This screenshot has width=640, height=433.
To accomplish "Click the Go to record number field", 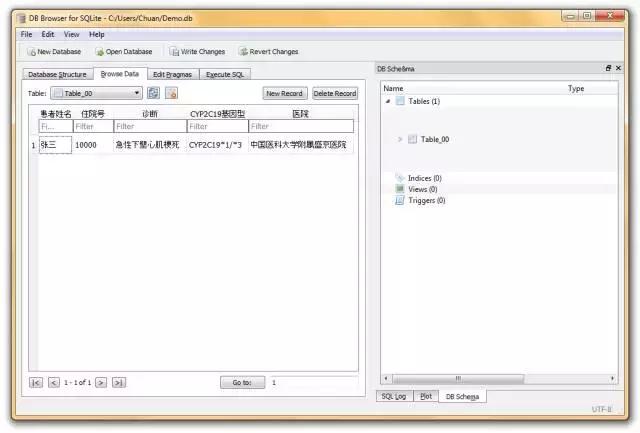I will tap(313, 382).
